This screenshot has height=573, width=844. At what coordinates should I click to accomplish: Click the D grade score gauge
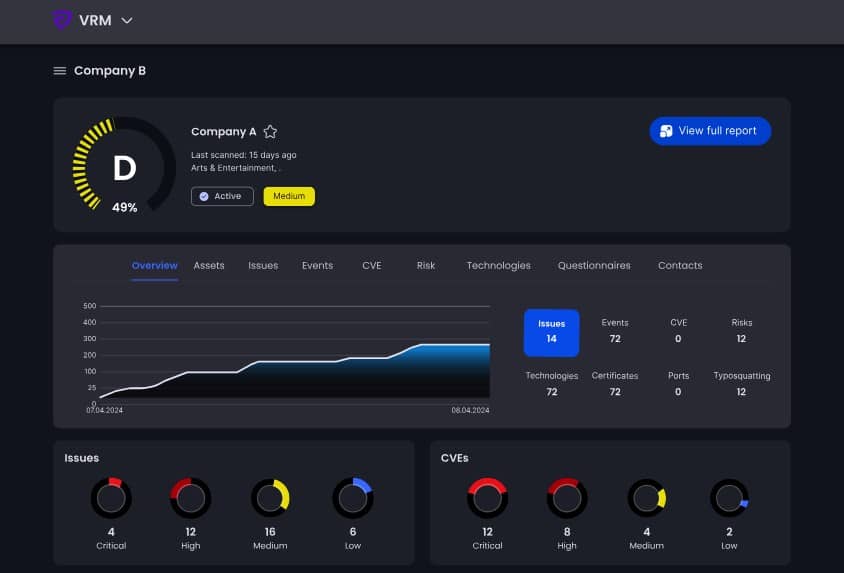(124, 167)
